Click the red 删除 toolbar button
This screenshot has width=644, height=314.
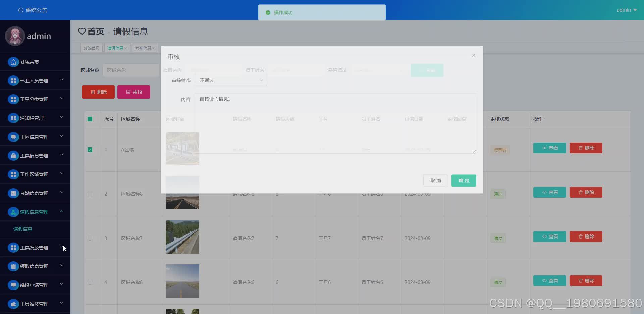coord(98,92)
